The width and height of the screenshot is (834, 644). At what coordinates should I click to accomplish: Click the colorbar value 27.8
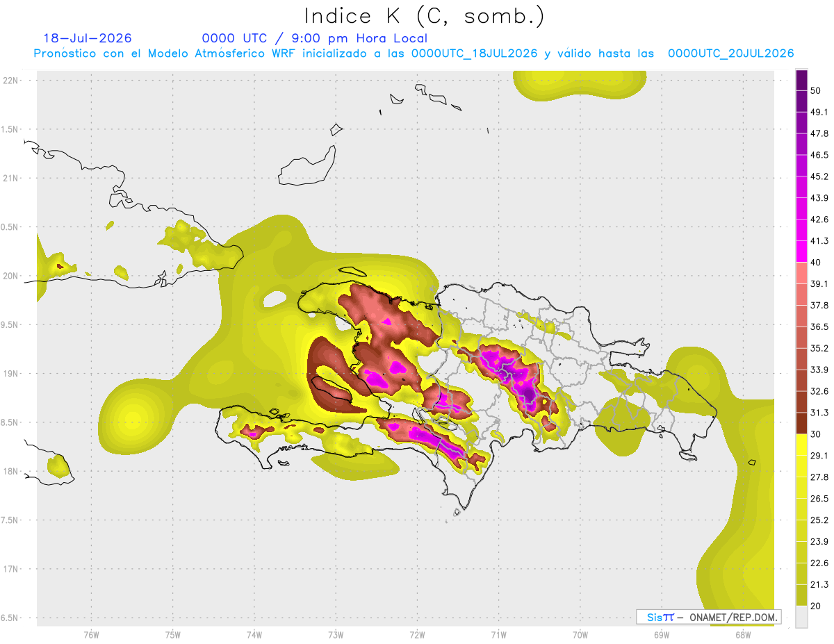coord(819,477)
